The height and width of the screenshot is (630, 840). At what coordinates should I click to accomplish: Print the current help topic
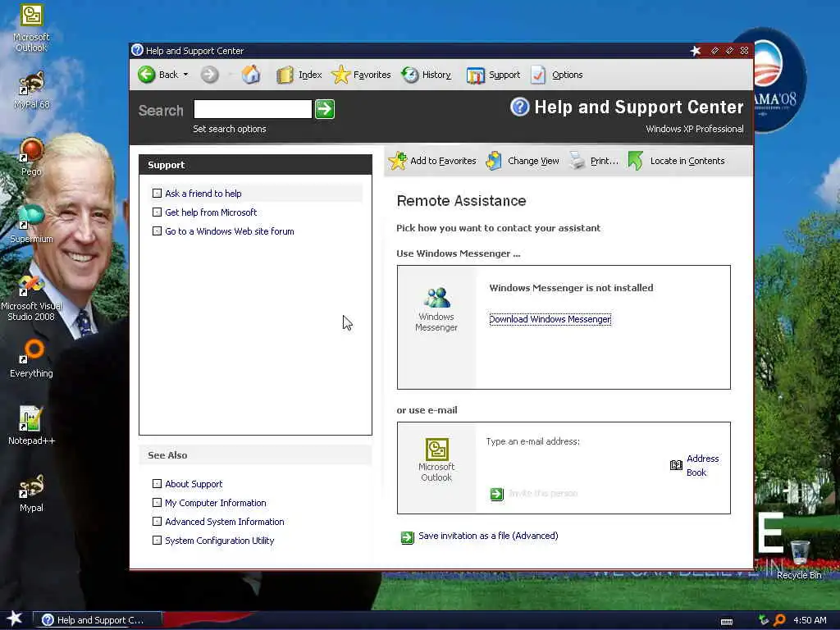pyautogui.click(x=594, y=161)
